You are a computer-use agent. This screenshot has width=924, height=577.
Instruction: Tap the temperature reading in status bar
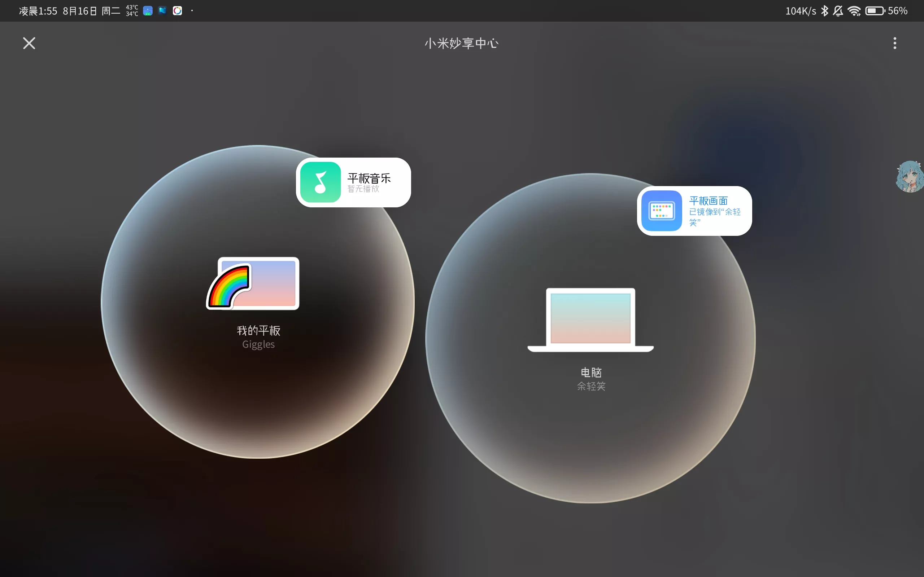click(x=132, y=11)
